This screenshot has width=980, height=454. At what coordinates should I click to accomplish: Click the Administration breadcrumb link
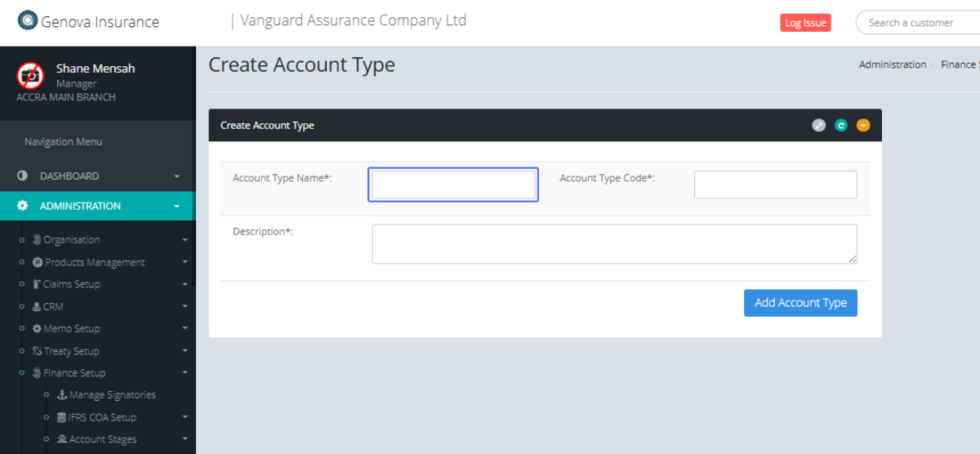coord(893,65)
